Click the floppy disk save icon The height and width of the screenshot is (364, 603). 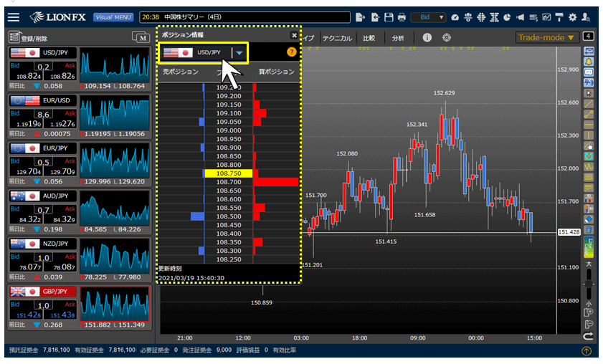click(x=389, y=16)
